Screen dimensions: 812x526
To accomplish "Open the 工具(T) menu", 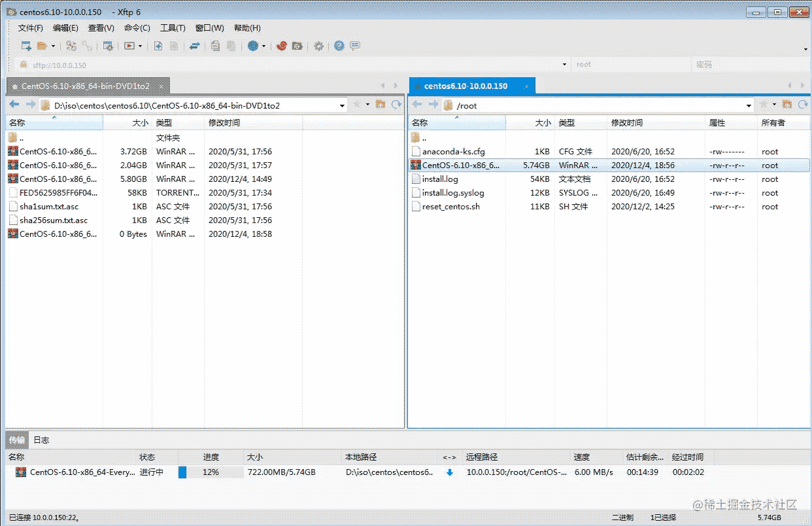I will tap(173, 28).
